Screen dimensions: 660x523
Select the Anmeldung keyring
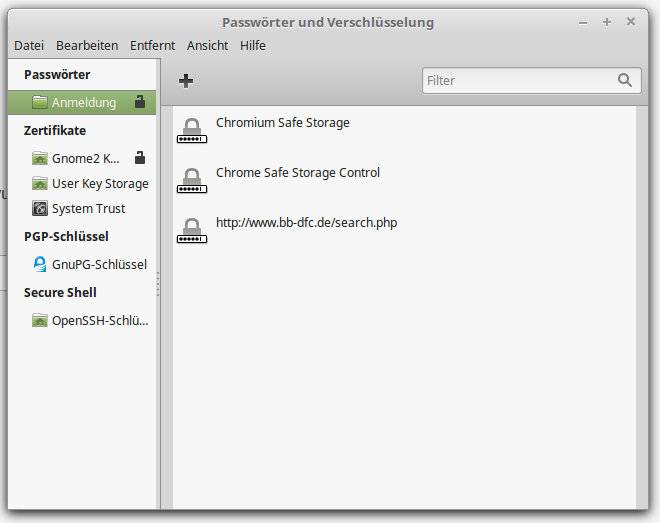click(x=83, y=102)
